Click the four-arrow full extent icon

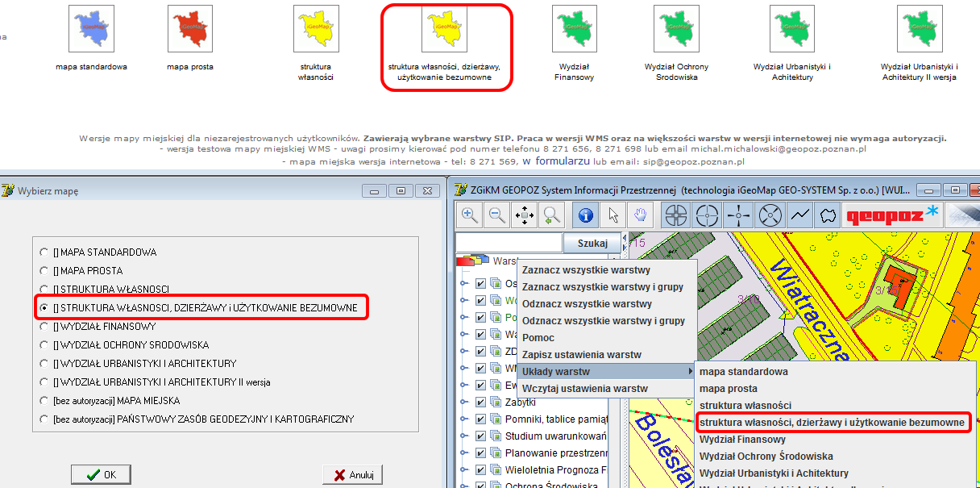pyautogui.click(x=525, y=215)
